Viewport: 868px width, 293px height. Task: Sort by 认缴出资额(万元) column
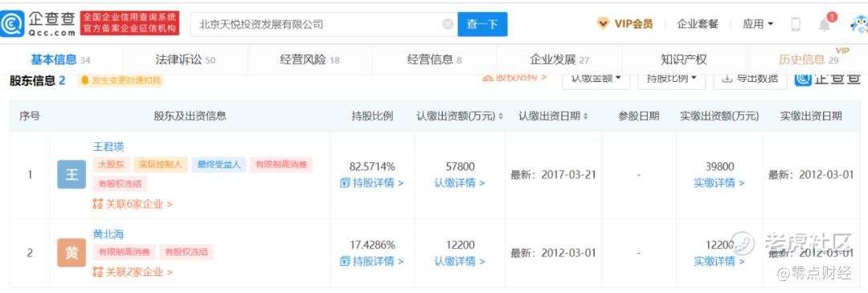pos(460,116)
